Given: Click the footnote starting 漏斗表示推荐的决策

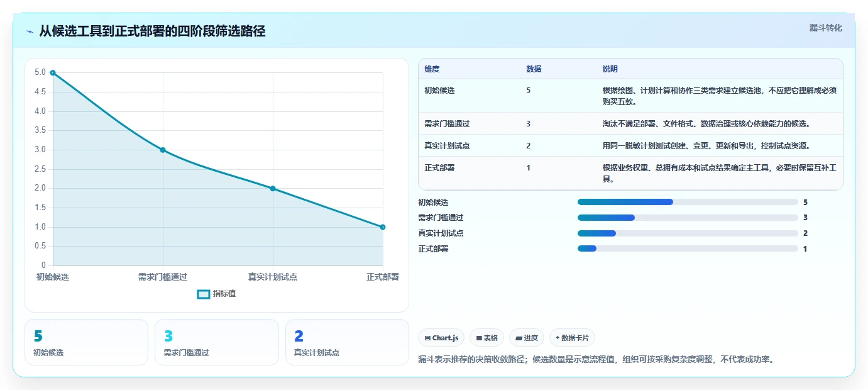Looking at the screenshot, I should pyautogui.click(x=596, y=360).
